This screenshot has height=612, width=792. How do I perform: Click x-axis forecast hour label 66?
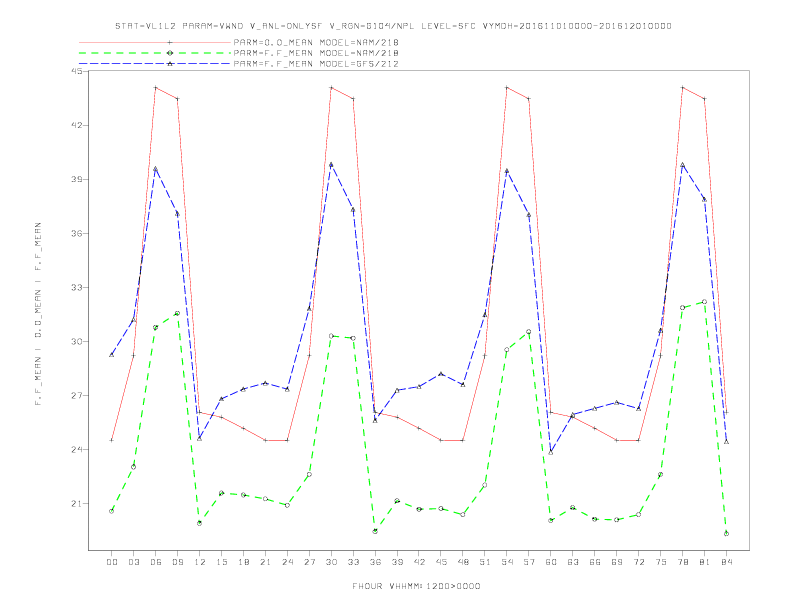click(x=595, y=562)
